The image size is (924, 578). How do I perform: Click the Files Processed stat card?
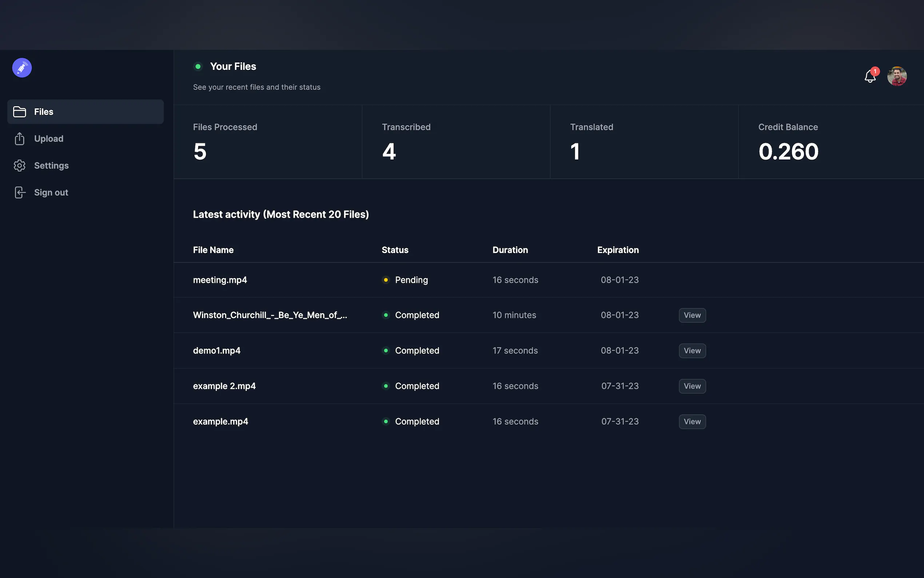click(267, 142)
